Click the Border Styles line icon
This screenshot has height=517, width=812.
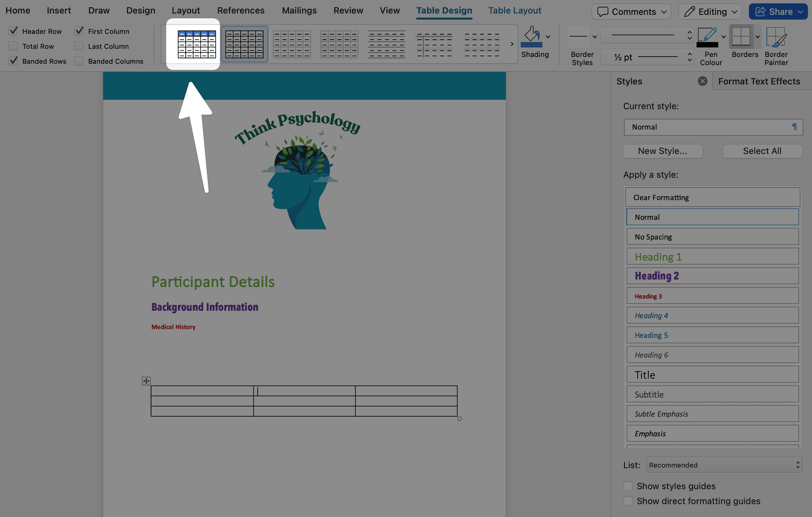point(578,37)
